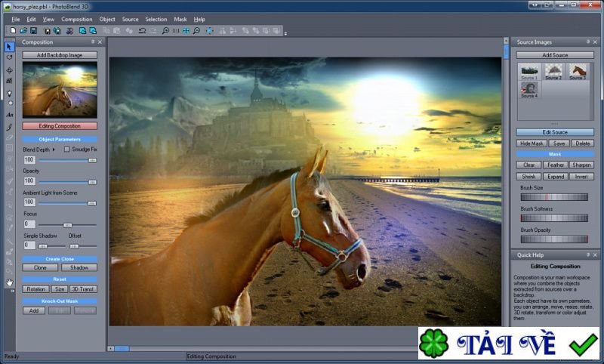Click the Clone button
This screenshot has width=604, height=364.
pos(40,267)
